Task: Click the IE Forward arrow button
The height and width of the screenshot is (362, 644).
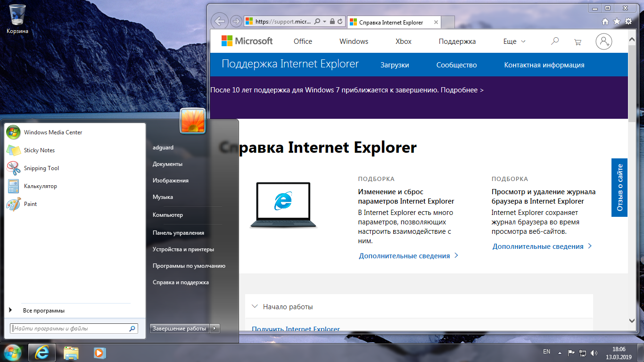Action: click(236, 21)
